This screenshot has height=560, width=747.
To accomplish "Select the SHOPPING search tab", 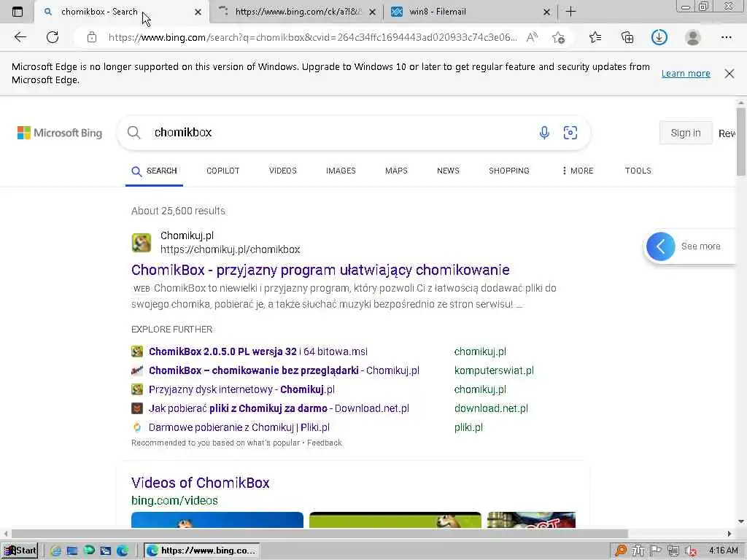I will [508, 171].
